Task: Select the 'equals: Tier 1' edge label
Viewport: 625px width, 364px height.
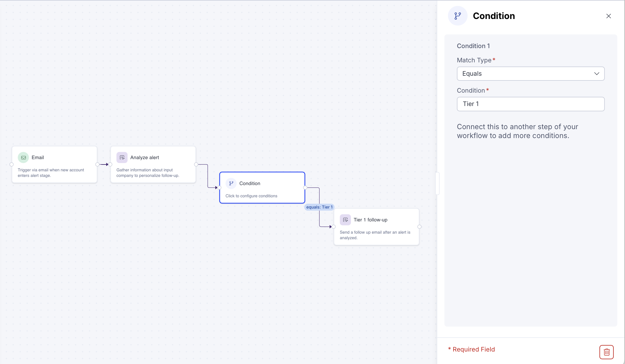Action: [x=319, y=207]
